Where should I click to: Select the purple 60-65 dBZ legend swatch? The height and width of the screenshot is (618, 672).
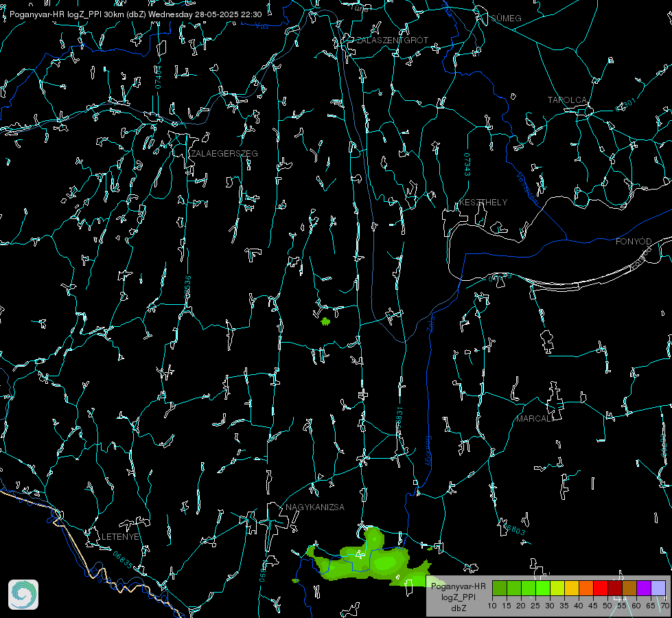644,588
